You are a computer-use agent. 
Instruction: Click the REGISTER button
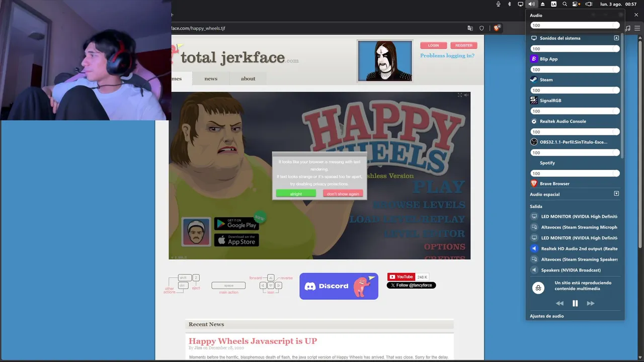464,45
